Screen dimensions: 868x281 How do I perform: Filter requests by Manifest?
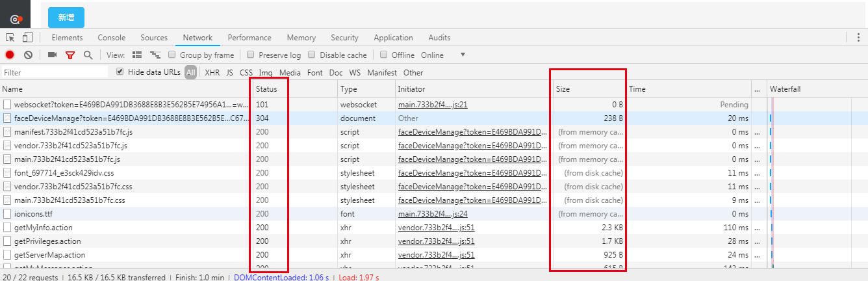(382, 73)
